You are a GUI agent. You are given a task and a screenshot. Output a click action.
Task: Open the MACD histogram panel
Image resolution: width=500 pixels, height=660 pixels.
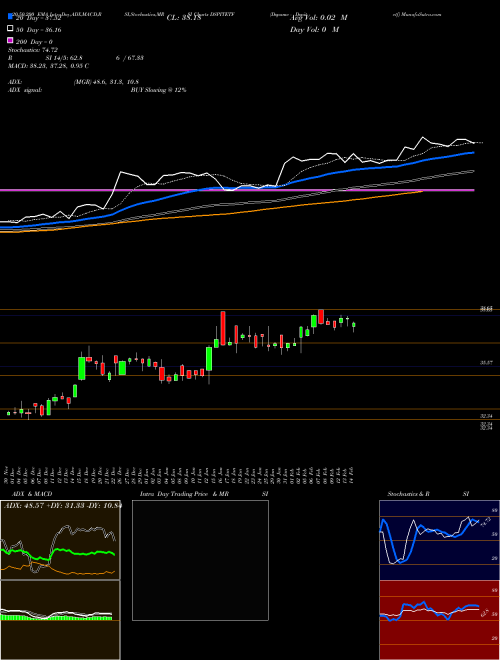pyautogui.click(x=60, y=620)
